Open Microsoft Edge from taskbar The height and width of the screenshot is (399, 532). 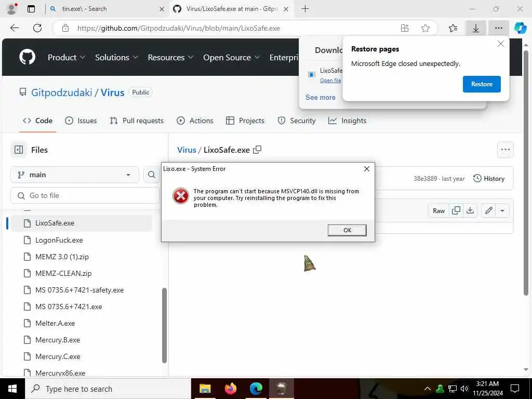(256, 389)
